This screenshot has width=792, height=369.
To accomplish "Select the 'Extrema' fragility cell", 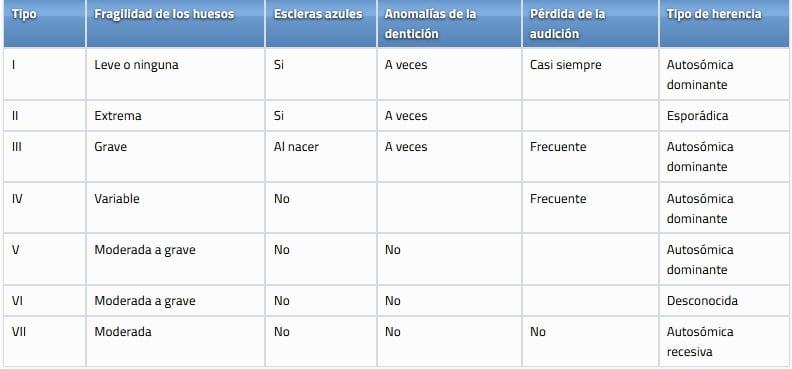I will 117,116.
